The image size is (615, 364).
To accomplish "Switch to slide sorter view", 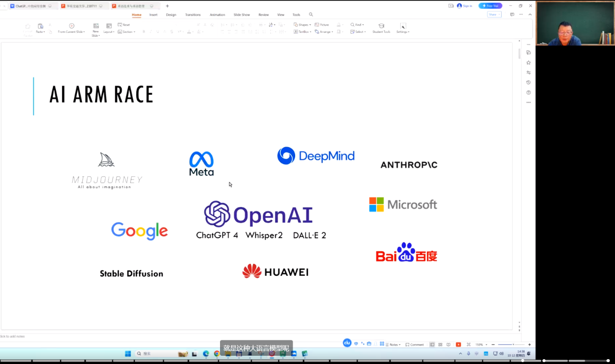I will (x=440, y=345).
